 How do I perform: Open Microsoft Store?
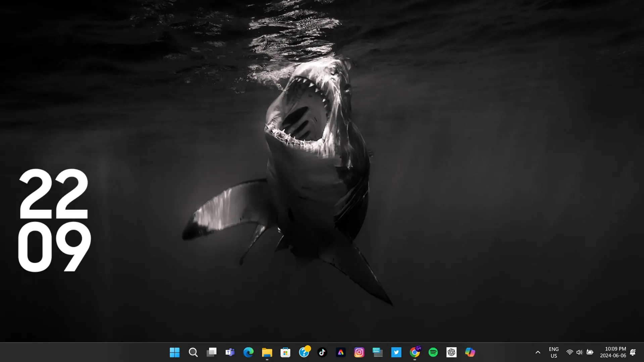click(x=286, y=352)
